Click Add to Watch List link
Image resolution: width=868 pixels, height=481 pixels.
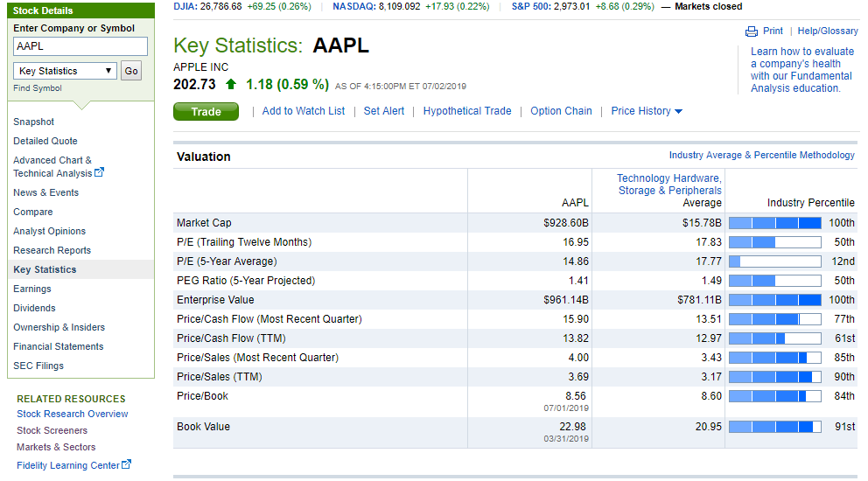(304, 111)
